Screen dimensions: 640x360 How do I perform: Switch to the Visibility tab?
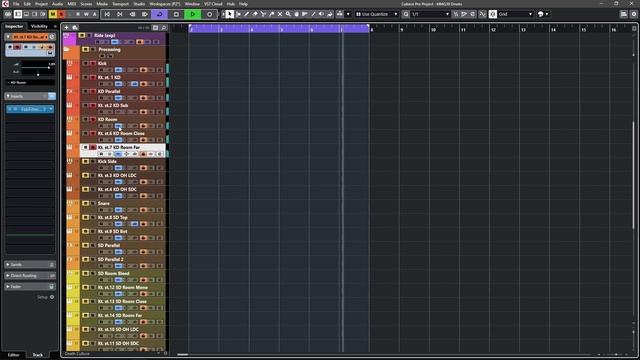point(39,26)
